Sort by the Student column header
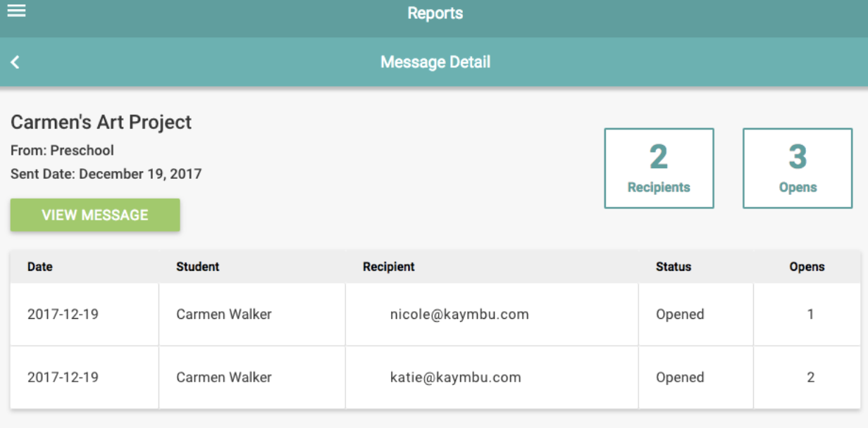 197,267
